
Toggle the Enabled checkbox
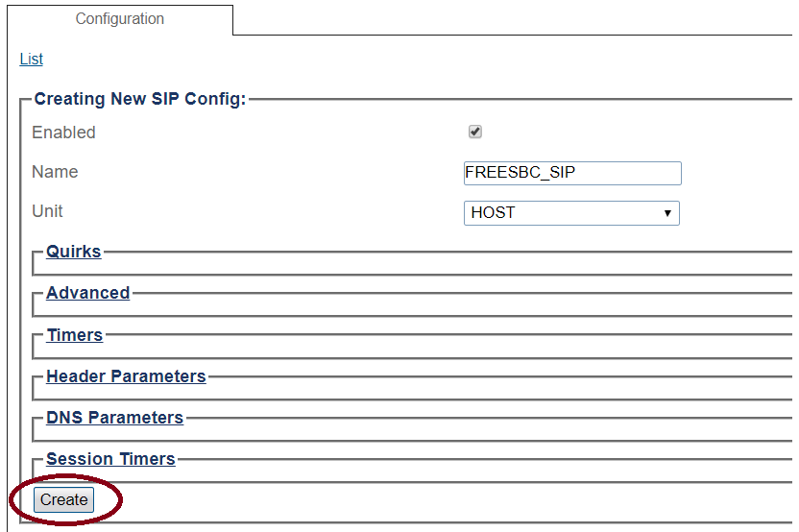tap(474, 132)
